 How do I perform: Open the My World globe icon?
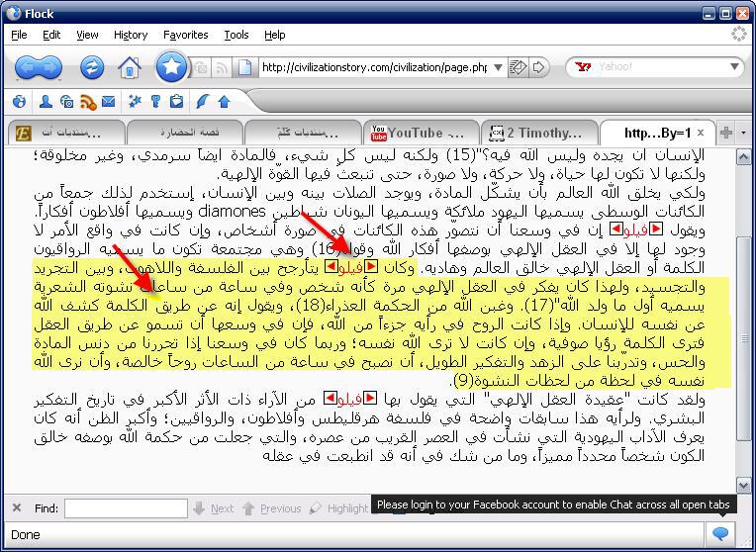[x=19, y=101]
